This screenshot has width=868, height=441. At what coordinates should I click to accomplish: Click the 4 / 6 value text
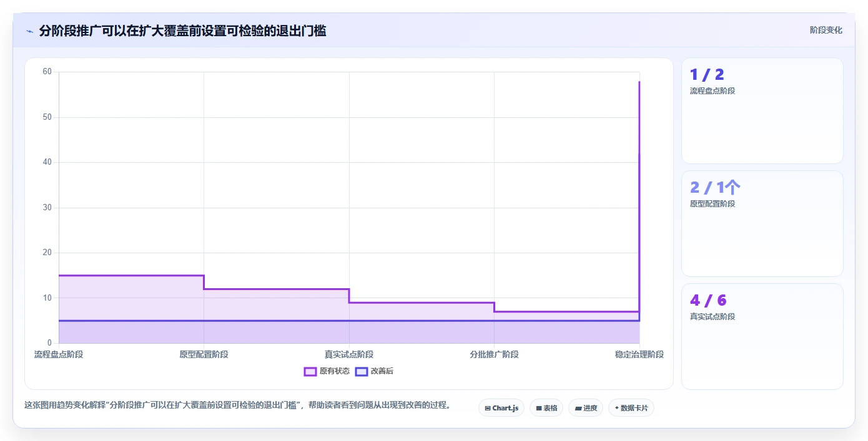(708, 301)
